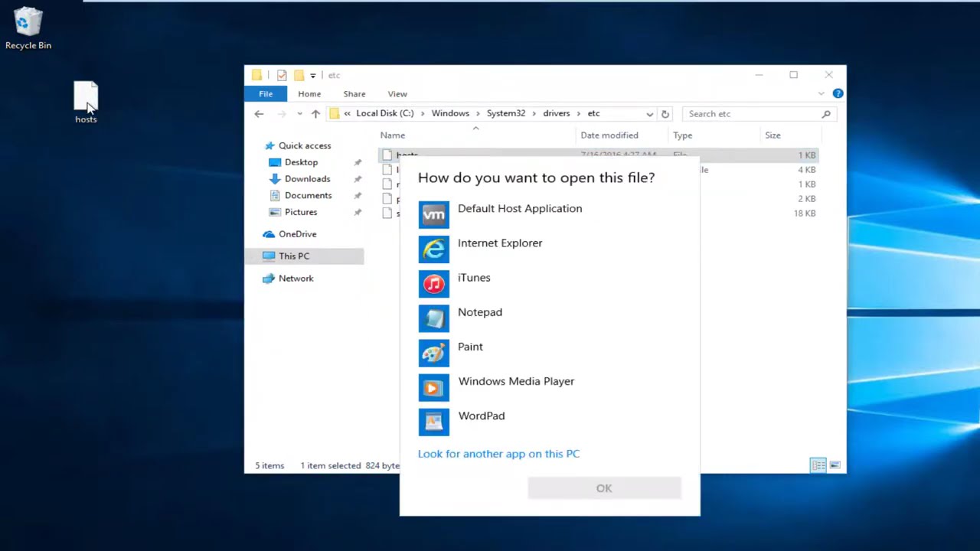
Task: Expand hidden breadcrumb path chevrons
Action: (348, 113)
